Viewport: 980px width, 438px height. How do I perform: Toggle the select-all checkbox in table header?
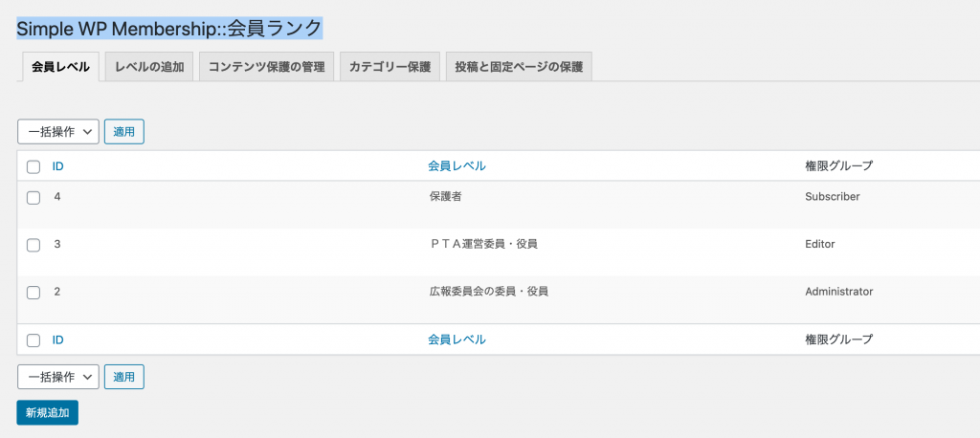click(33, 166)
